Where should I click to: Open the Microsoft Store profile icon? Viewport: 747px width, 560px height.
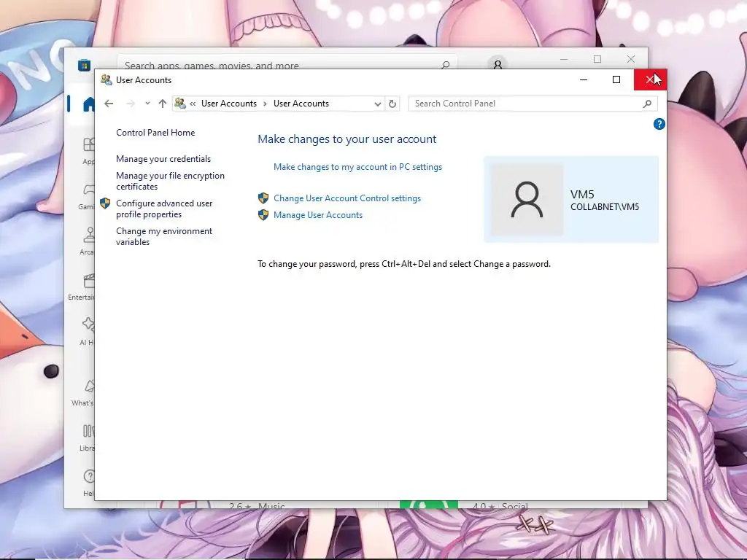(x=498, y=64)
